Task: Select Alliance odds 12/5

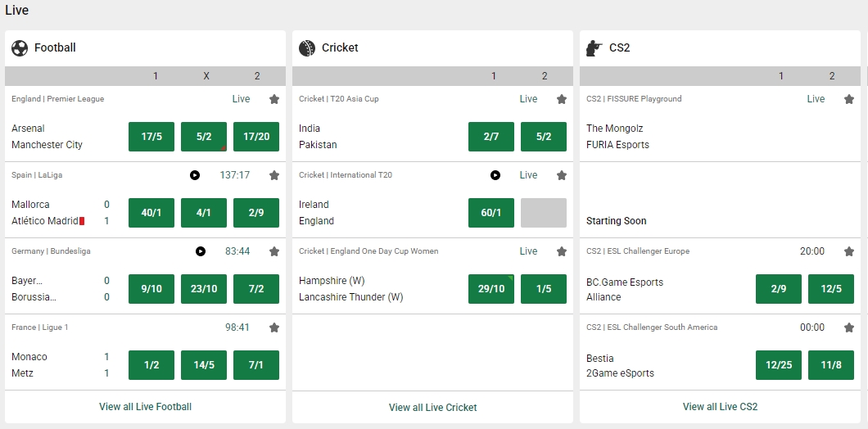Action: pos(831,289)
